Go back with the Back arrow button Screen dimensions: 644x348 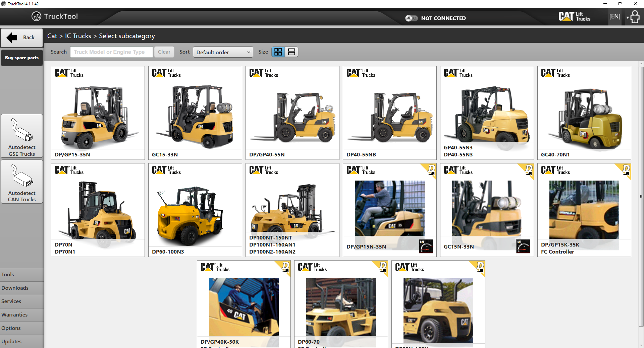pyautogui.click(x=22, y=38)
